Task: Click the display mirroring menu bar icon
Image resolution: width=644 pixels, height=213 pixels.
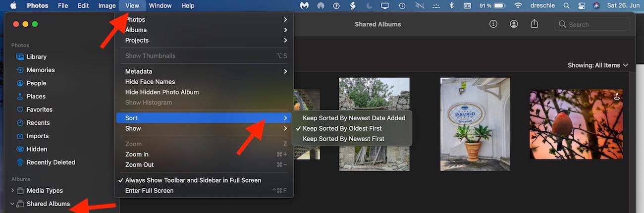Action: 385,5
